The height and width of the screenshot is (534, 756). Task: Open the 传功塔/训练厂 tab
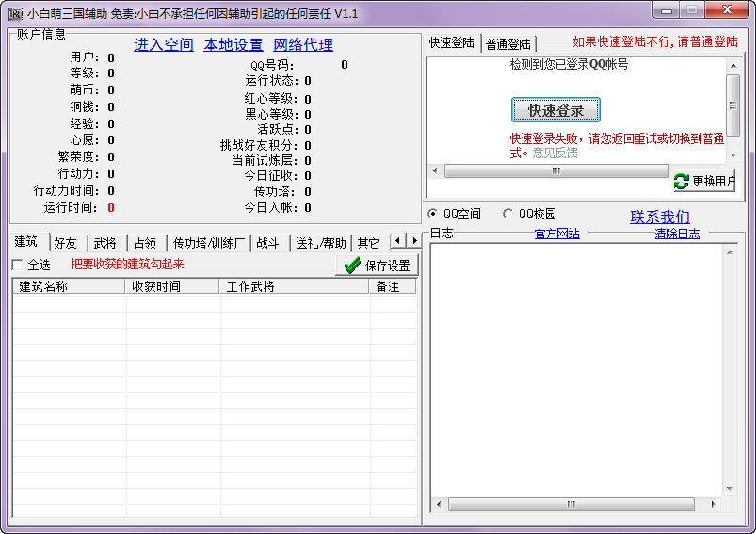[209, 243]
